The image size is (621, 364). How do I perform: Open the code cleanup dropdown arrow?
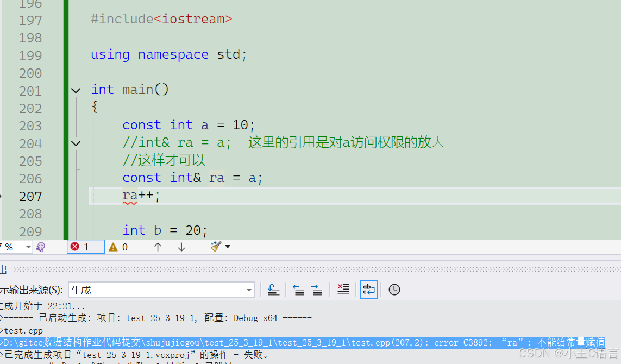click(x=228, y=246)
